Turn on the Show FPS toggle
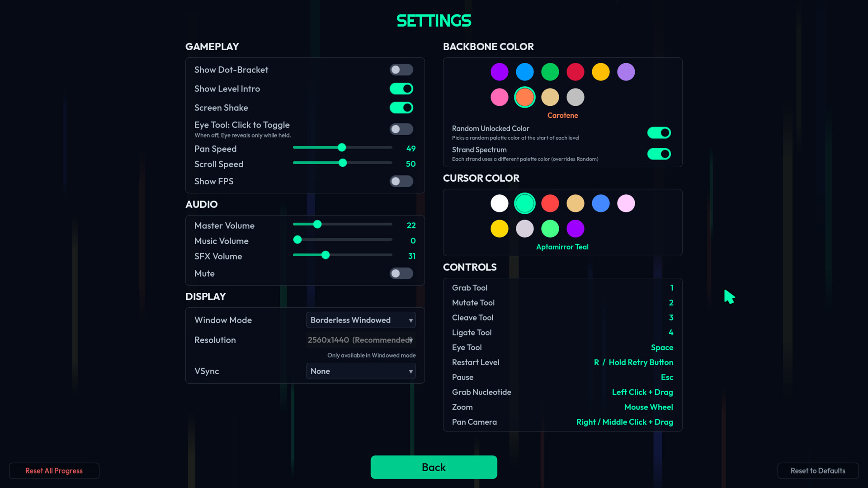The width and height of the screenshot is (868, 488). tap(401, 181)
